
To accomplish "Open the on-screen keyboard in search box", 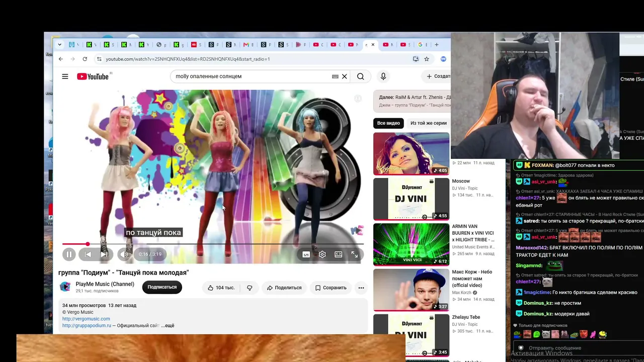I will point(335,76).
